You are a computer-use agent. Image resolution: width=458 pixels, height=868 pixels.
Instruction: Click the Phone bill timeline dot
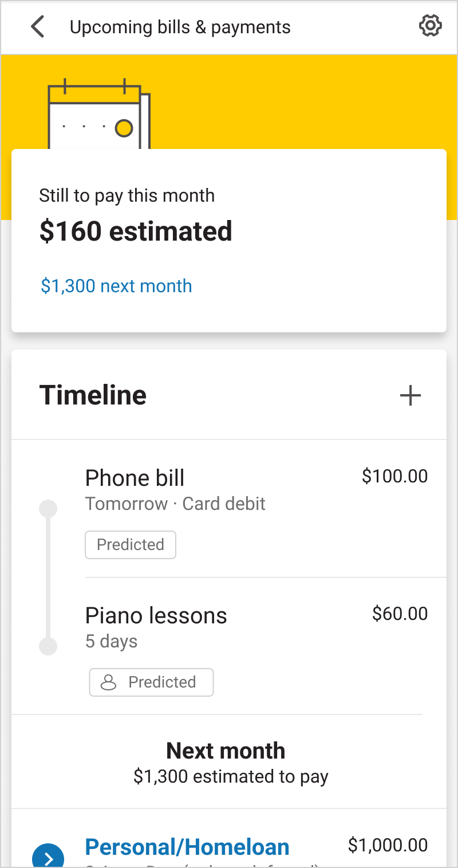tap(48, 509)
